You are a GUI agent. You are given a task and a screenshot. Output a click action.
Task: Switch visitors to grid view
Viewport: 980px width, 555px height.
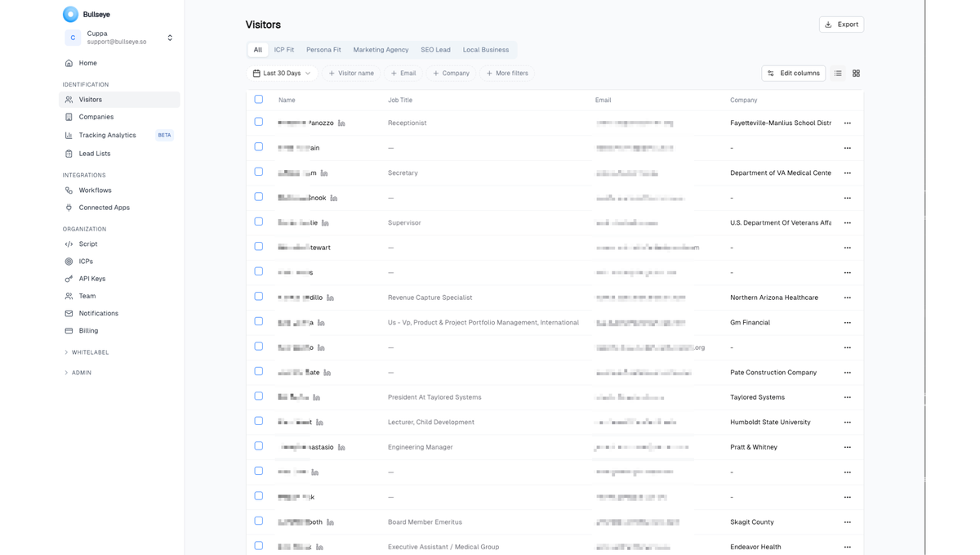[856, 73]
